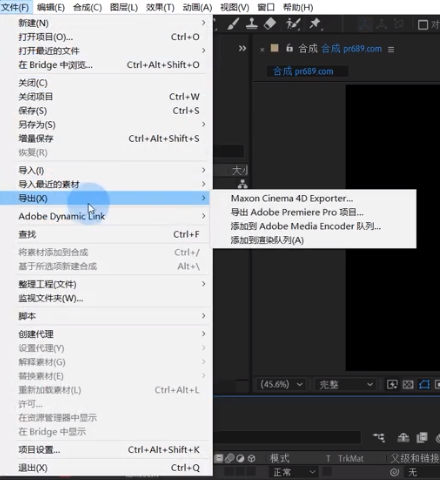Toggle mask and shape path visibility
Viewport: 440px width, 480px height.
(424, 385)
